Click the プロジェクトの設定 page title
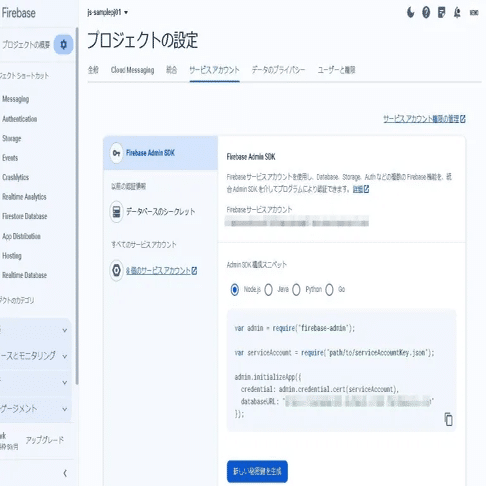 143,40
